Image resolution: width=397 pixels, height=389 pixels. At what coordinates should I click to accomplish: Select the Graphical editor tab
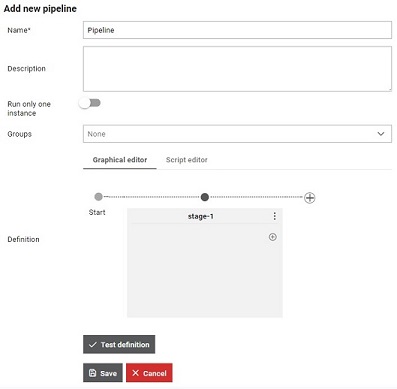tap(120, 160)
